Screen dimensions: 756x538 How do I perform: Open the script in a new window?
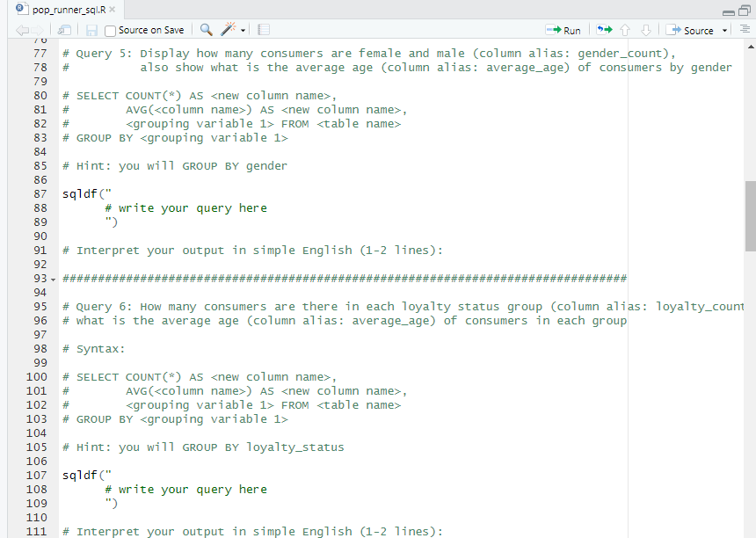tap(62, 29)
